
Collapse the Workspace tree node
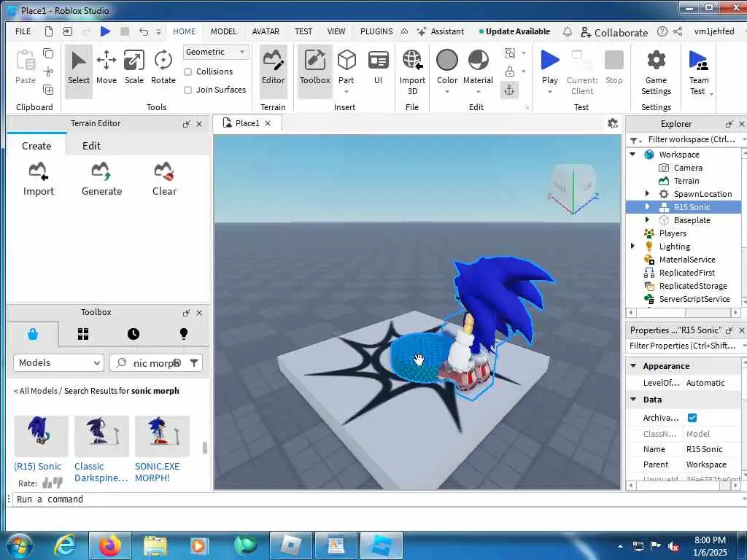(632, 155)
